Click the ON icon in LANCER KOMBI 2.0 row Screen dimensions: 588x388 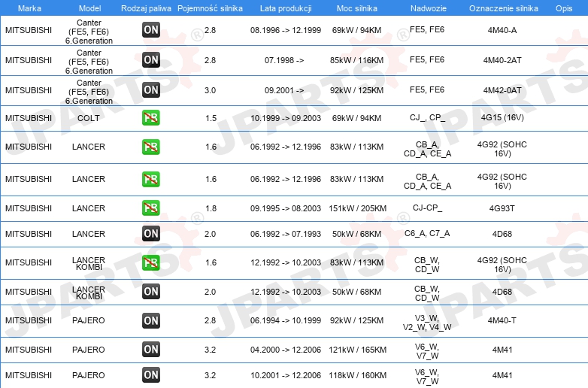click(x=151, y=292)
